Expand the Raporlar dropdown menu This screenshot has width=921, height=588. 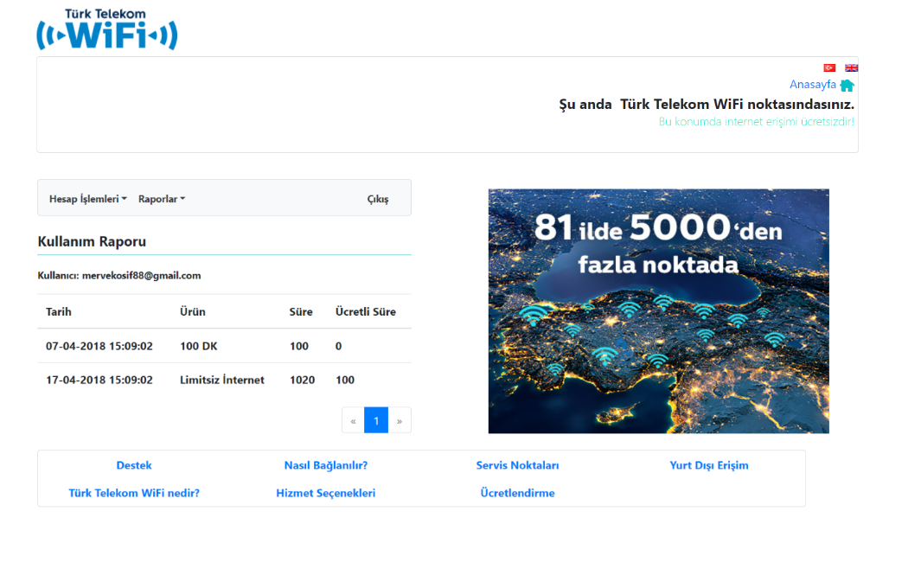(x=162, y=199)
